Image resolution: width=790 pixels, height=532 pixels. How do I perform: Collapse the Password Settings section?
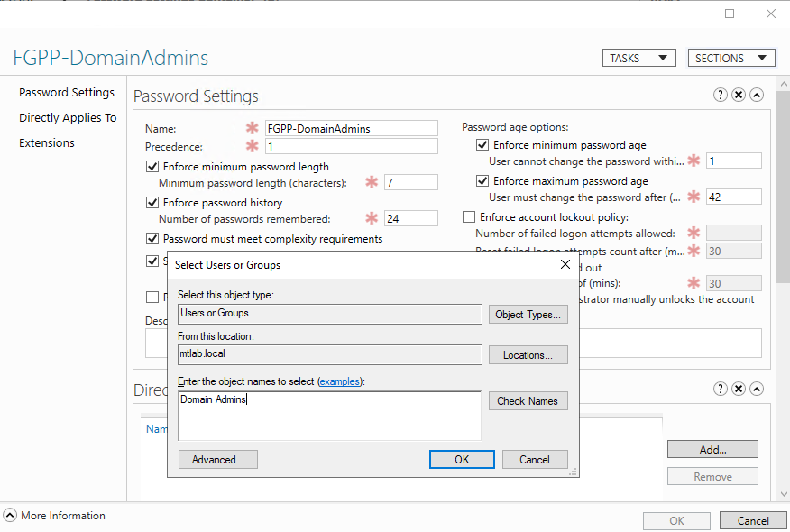(757, 95)
